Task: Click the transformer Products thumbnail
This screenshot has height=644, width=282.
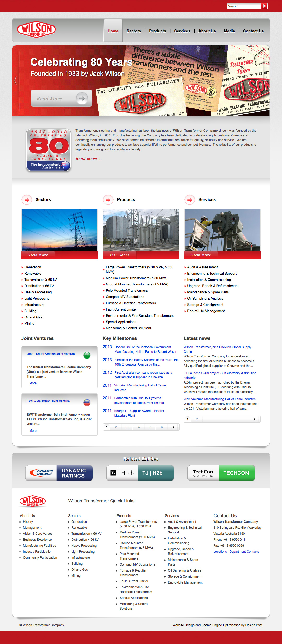Action: 141,230
